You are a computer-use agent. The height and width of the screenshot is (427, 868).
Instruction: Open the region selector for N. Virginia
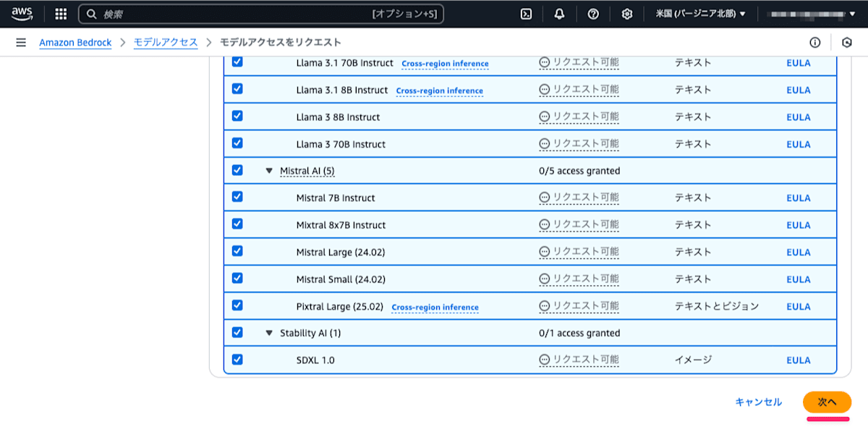coord(700,14)
